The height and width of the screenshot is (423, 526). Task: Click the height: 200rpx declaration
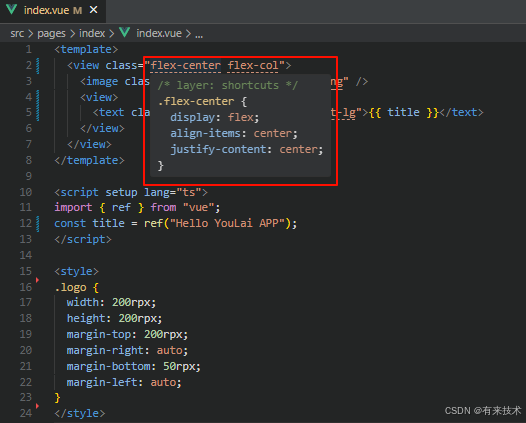pyautogui.click(x=114, y=318)
